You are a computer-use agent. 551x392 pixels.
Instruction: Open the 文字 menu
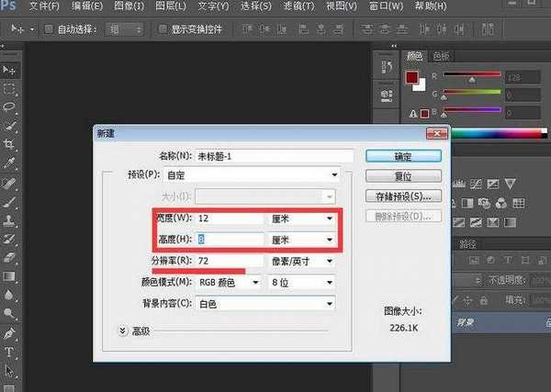pos(213,6)
